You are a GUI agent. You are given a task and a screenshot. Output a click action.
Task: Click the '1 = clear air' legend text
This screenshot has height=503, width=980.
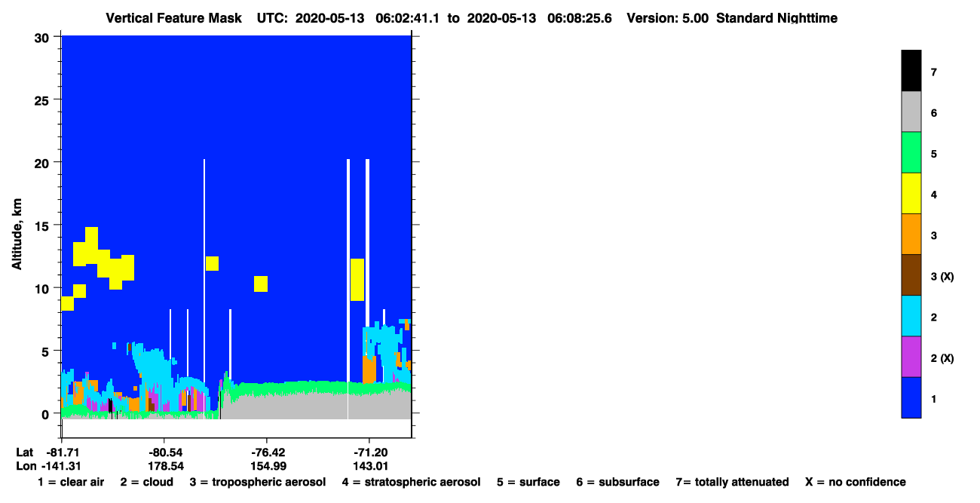[x=72, y=482]
